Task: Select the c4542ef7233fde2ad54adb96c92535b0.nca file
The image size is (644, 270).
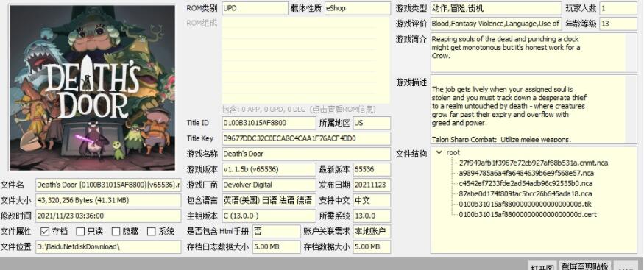Action: (x=526, y=183)
